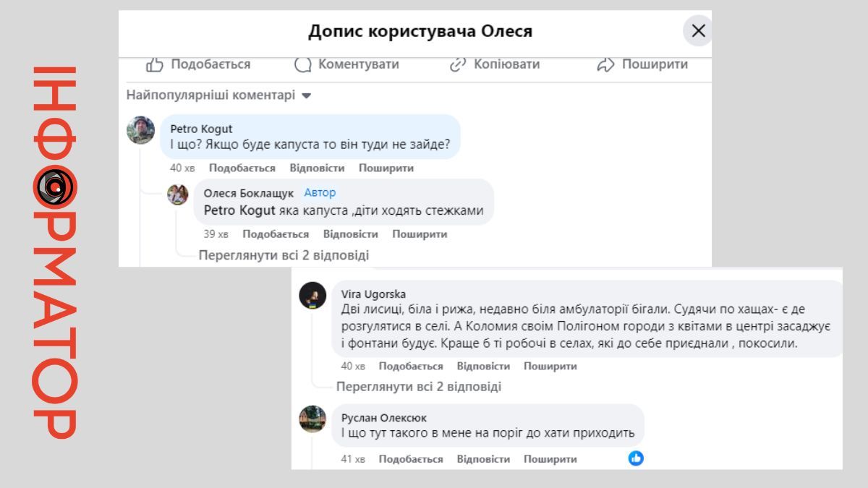Expand 'Переглянути всі 2 відповіді' under Vira's comment
The width and height of the screenshot is (868, 488).
coord(421,388)
